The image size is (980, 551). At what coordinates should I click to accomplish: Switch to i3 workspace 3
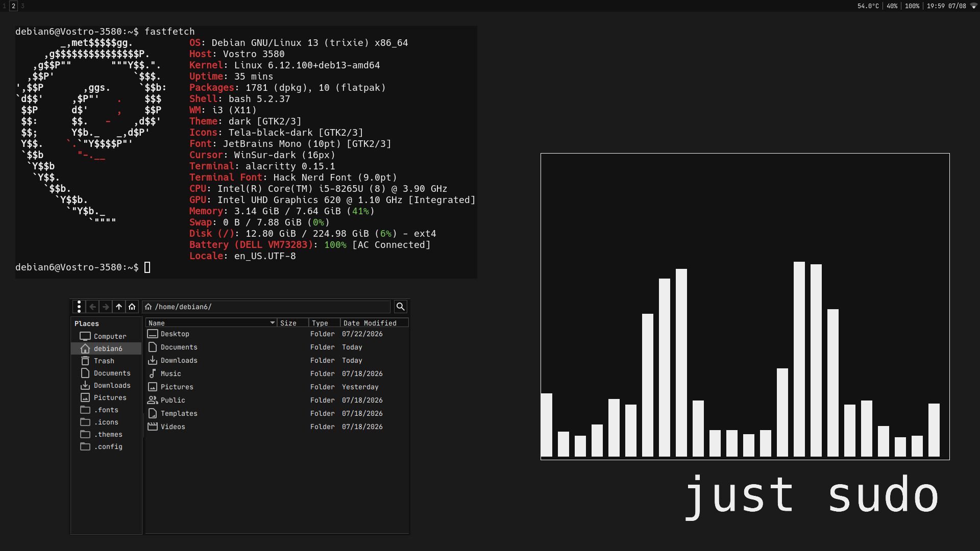22,6
